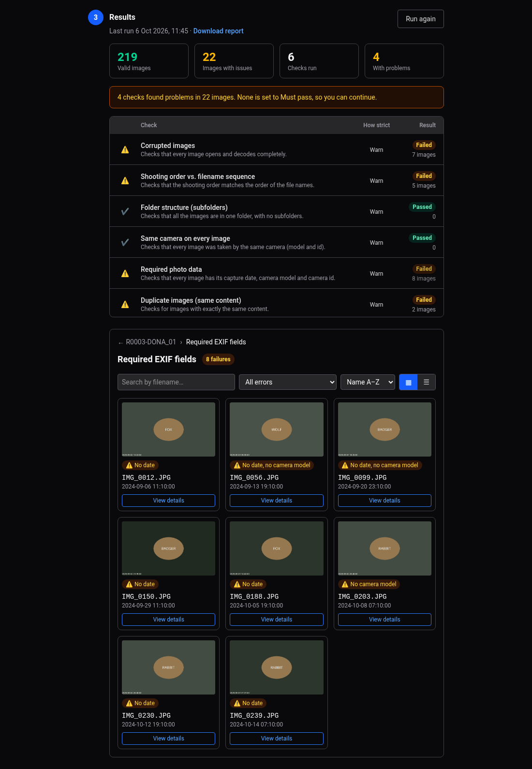532x769 pixels.
Task: View details for IMG_0056.JPG
Action: tap(277, 501)
